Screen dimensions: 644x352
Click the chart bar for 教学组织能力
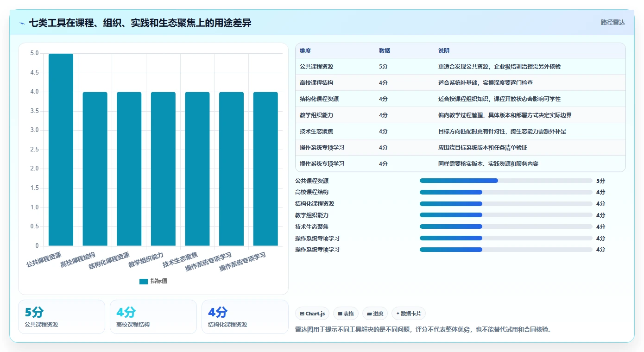coord(163,169)
